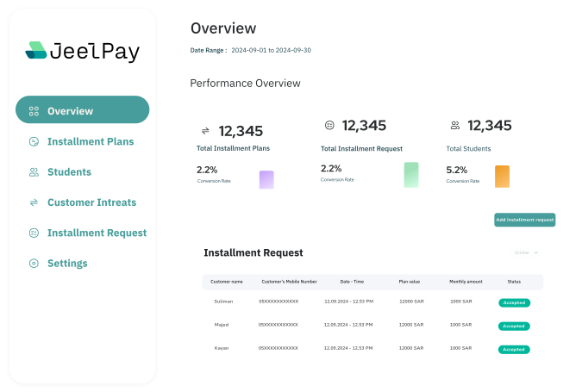Click the Total Installment Plans label

tap(233, 148)
